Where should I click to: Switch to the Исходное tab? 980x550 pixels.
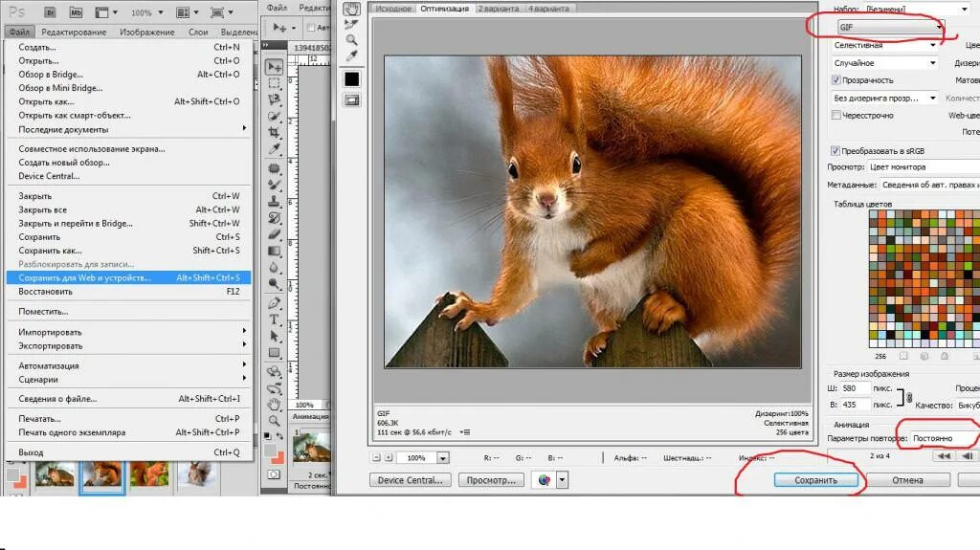tap(393, 9)
